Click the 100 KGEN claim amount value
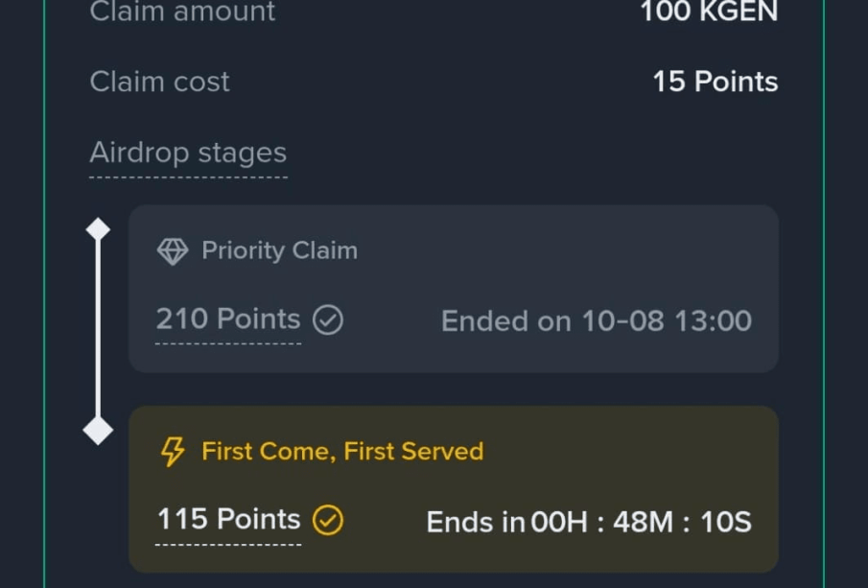The width and height of the screenshot is (868, 588). coord(709,12)
